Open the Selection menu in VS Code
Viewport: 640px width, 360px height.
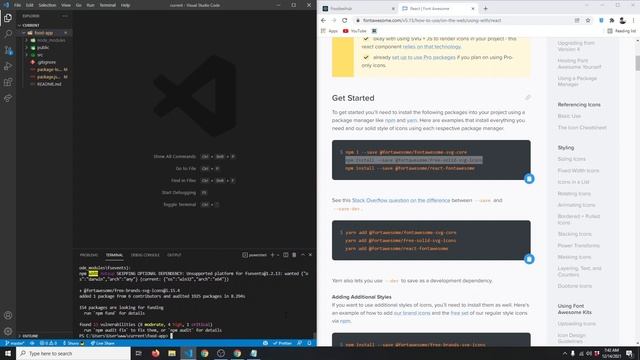(47, 5)
